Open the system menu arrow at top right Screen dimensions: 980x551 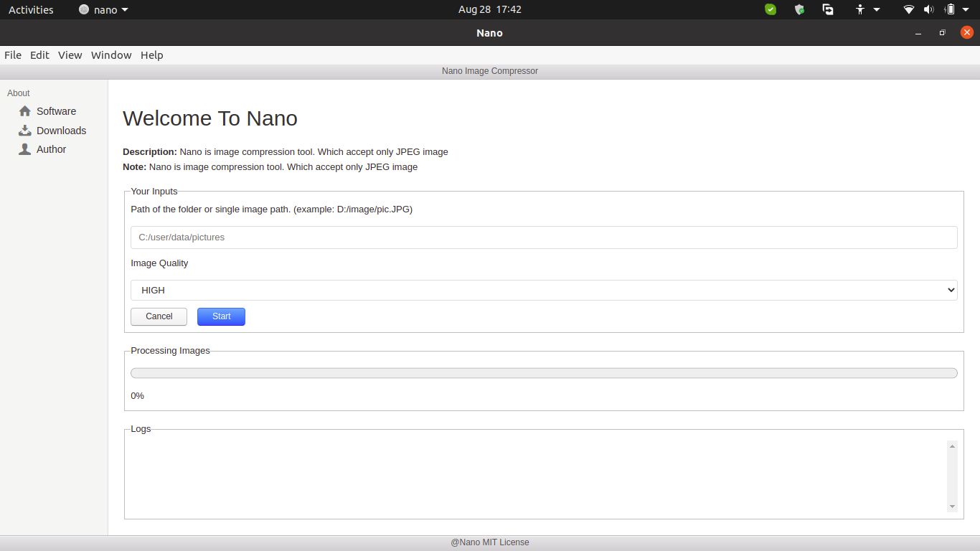(966, 10)
